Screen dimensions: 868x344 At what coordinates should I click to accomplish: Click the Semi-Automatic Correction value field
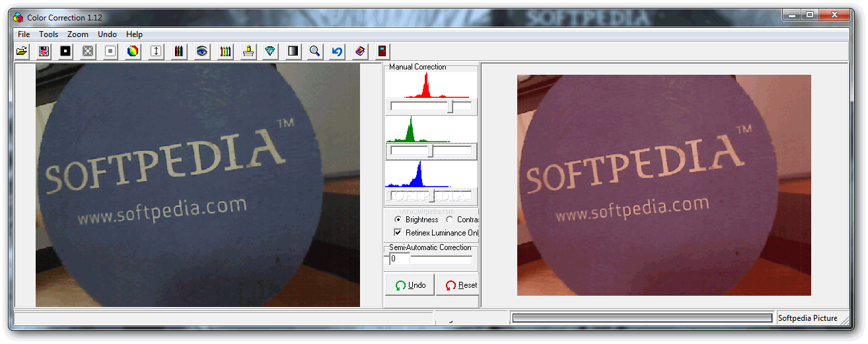pos(399,259)
